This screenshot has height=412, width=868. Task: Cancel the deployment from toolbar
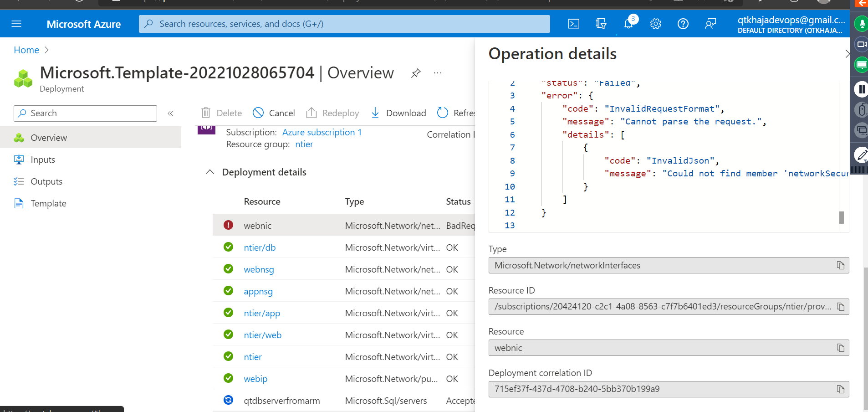(274, 113)
